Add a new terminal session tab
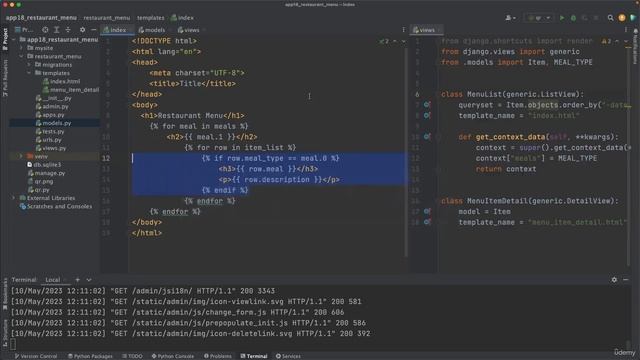640x360 pixels. (78, 280)
